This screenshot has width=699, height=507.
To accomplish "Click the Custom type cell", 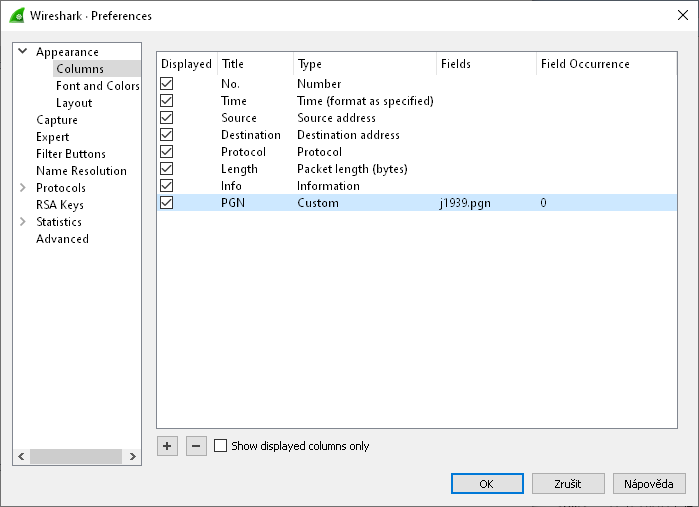I will (318, 202).
